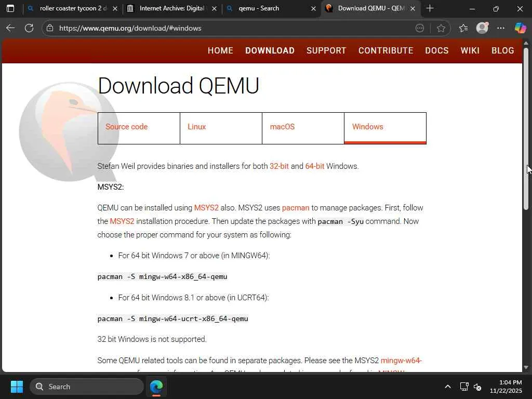Open the network status tray icon

pos(464,387)
